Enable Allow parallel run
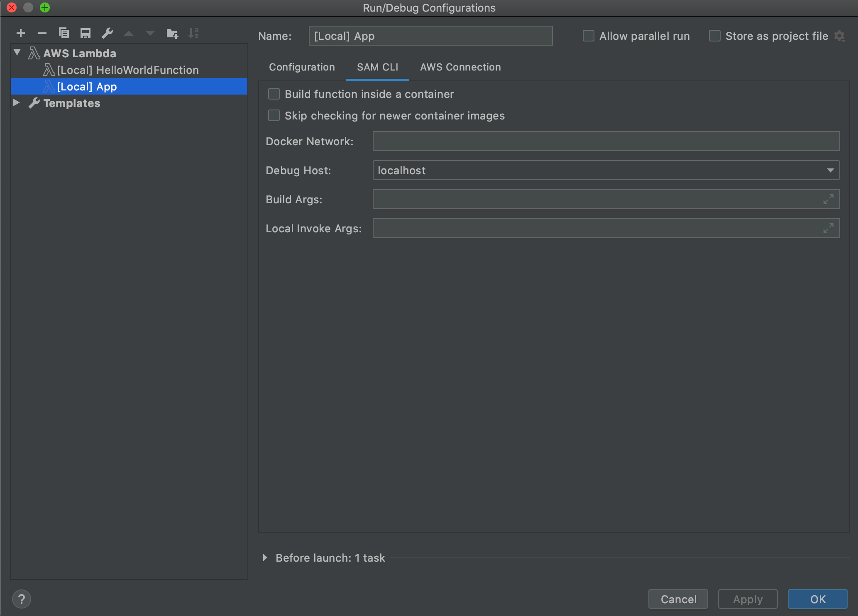This screenshot has height=616, width=858. [x=588, y=36]
